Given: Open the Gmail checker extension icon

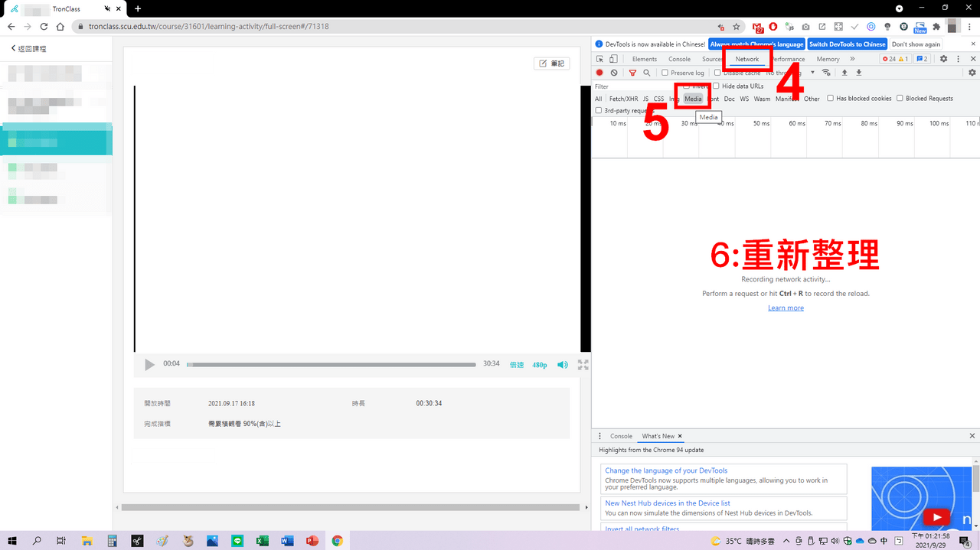Looking at the screenshot, I should [758, 27].
